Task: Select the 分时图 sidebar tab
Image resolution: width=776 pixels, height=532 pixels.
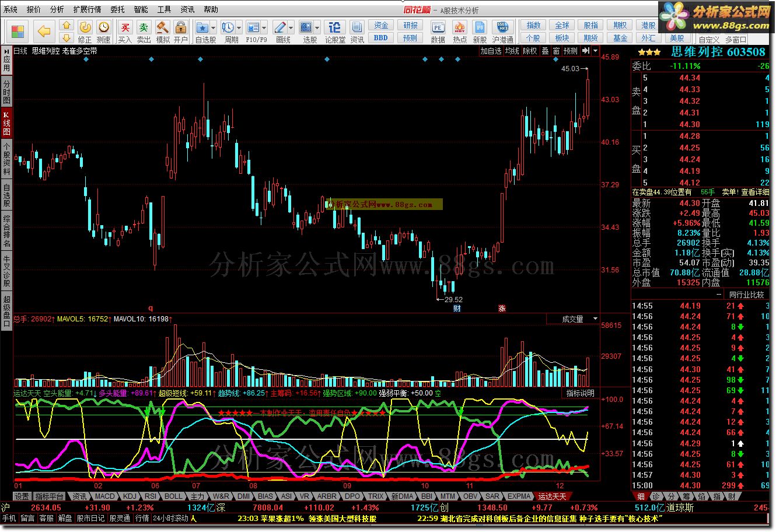Action: [6, 92]
